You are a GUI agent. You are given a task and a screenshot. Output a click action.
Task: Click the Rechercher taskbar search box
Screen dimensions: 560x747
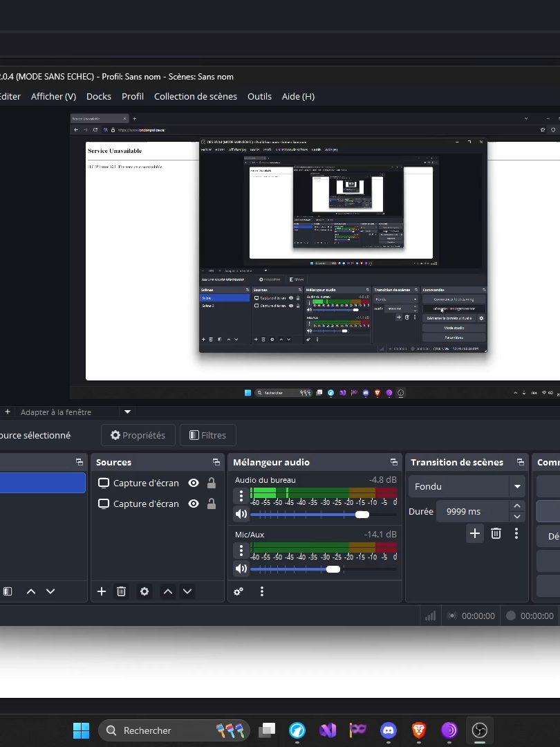174,730
